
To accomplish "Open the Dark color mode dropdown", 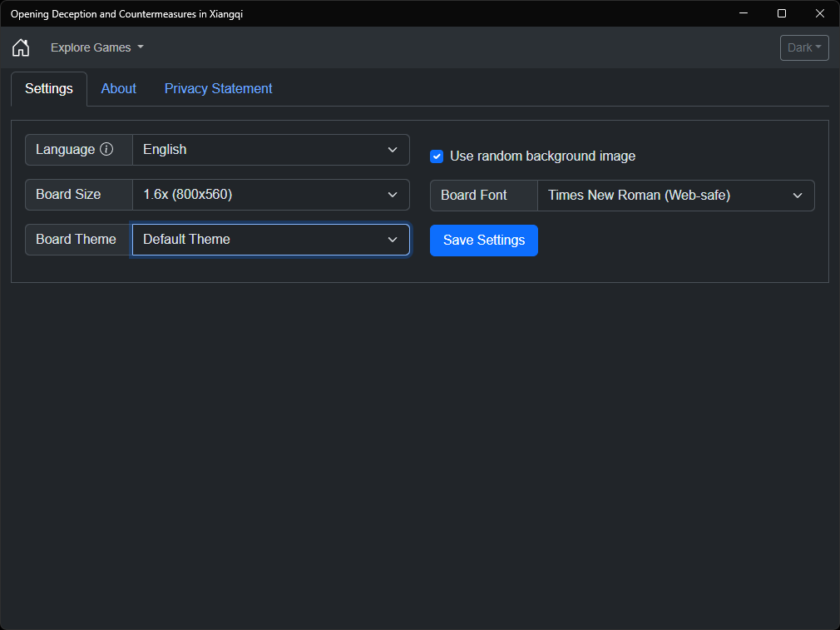I will [804, 47].
